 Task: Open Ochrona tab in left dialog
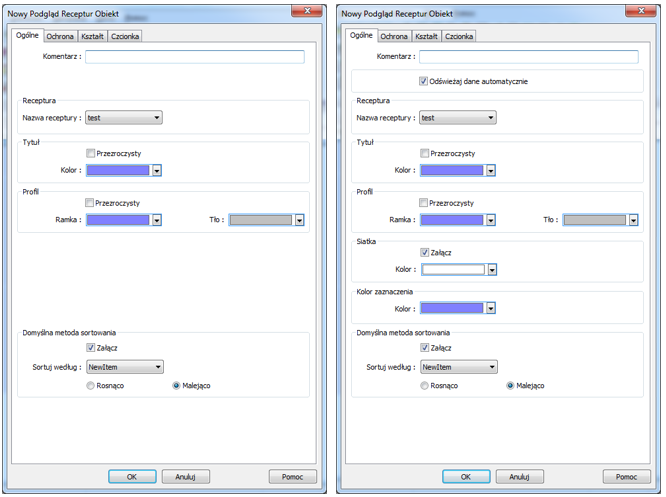click(60, 37)
